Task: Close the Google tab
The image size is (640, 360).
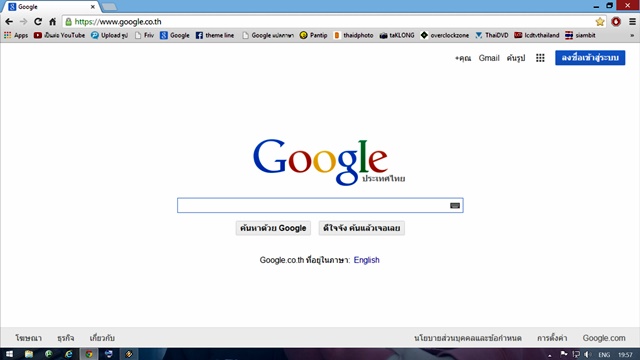Action: (93, 7)
